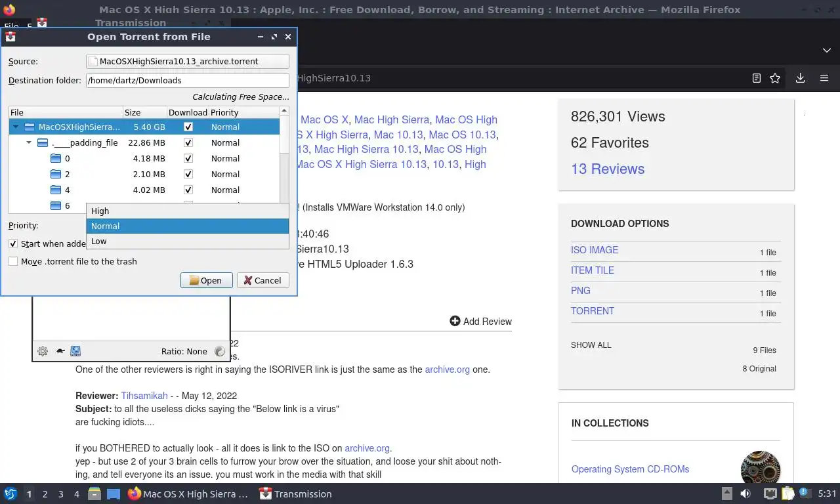840x504 pixels.
Task: Click the folder icon of MacOSXHighSierra row
Action: (x=30, y=127)
